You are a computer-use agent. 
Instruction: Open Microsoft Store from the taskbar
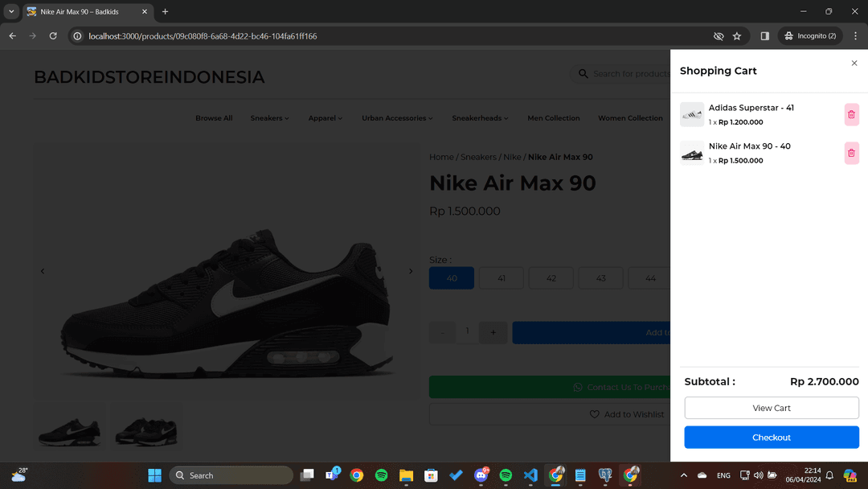tap(432, 475)
